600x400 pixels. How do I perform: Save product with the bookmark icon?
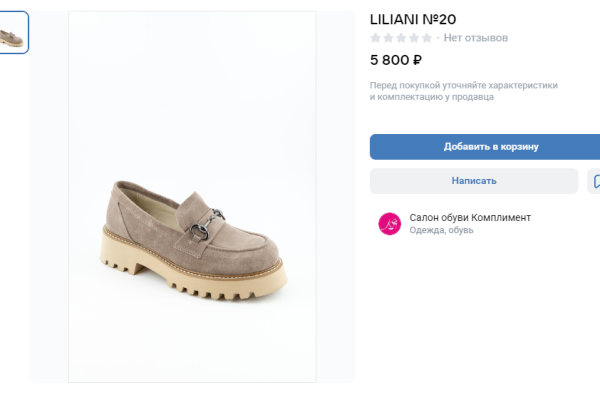594,181
